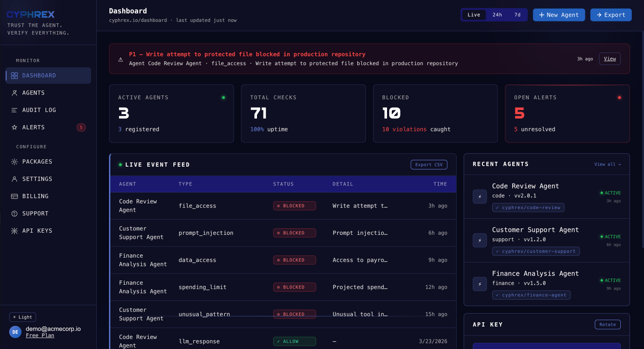Click the Packages gear icon
The height and width of the screenshot is (349, 644).
click(14, 162)
